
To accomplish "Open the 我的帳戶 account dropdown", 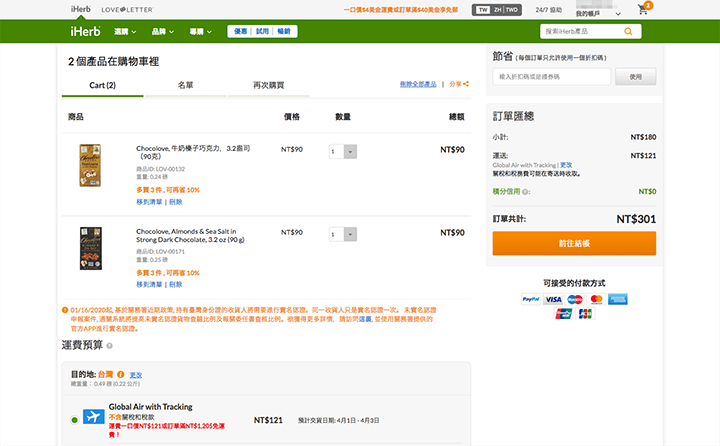I will tap(598, 13).
